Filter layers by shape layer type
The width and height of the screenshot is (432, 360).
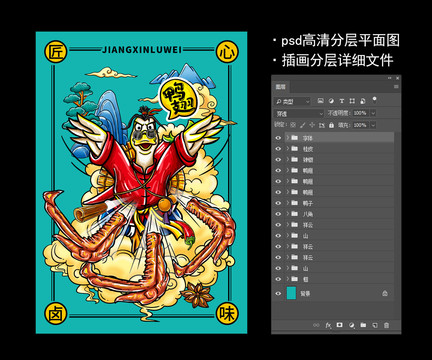tap(352, 101)
